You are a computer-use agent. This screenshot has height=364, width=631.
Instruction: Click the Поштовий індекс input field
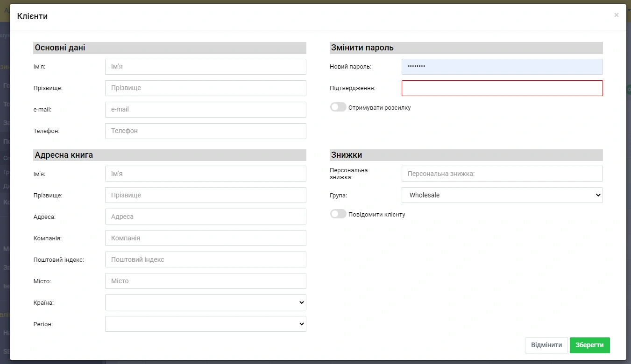(x=206, y=259)
